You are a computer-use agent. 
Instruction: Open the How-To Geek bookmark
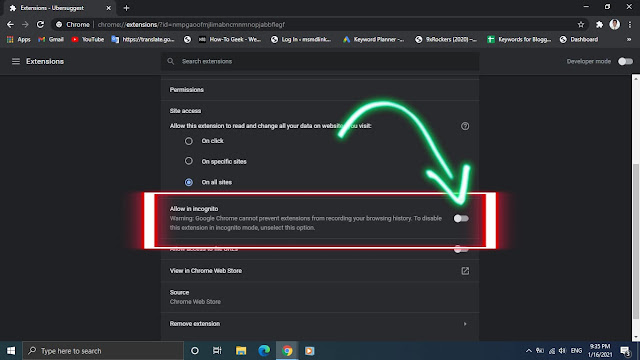(x=229, y=39)
